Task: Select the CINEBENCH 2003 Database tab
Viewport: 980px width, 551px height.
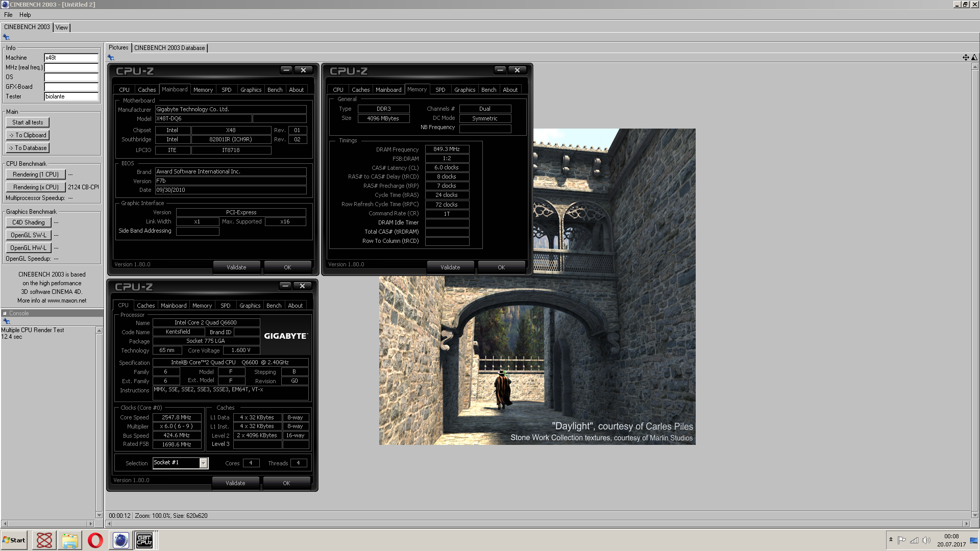Action: click(x=169, y=48)
